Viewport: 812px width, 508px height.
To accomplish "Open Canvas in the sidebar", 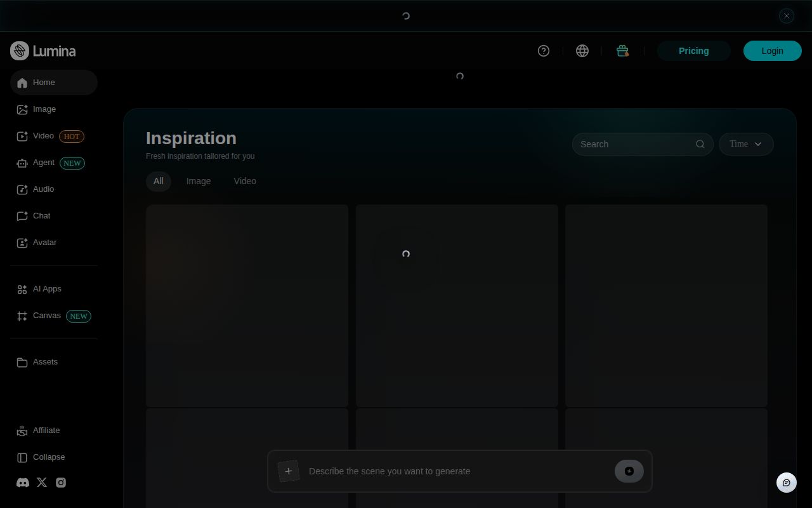I will [x=54, y=316].
